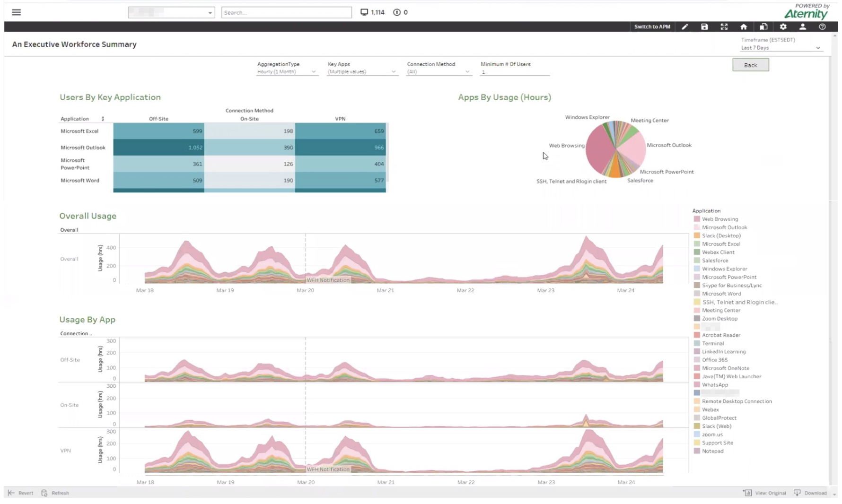Open the blurred selector dropdown beside search

tap(171, 12)
